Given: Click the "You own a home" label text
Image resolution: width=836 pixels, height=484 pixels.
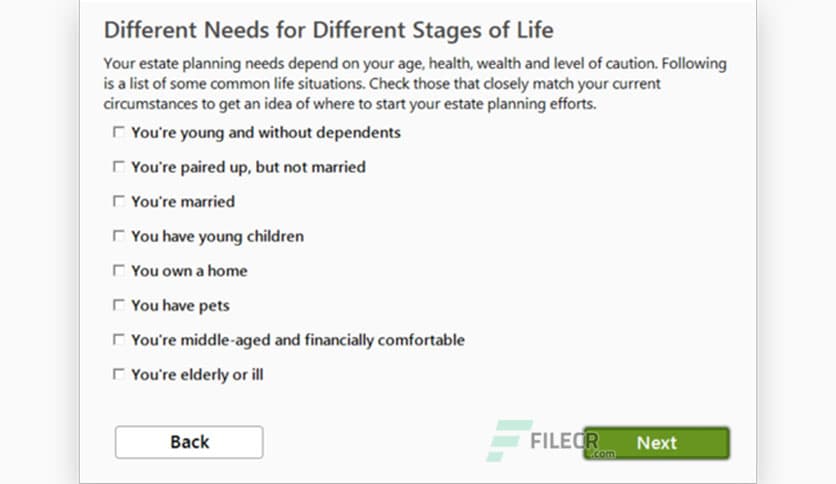Looking at the screenshot, I should [189, 271].
